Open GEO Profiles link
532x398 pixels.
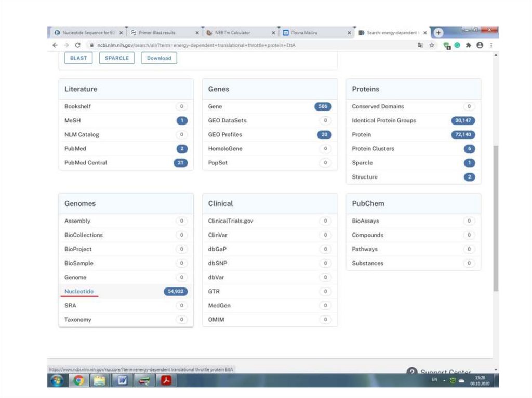pyautogui.click(x=225, y=134)
